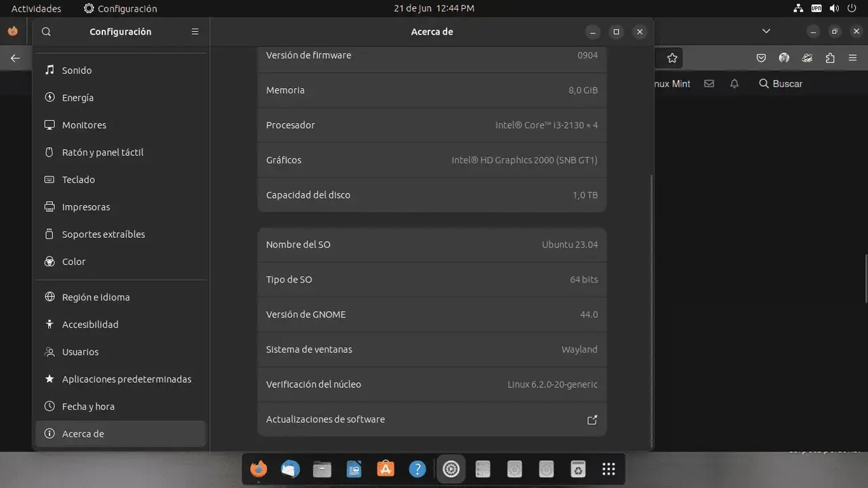Screen dimensions: 868x488
Task: Open the Buscar search on the web page
Action: (781, 83)
